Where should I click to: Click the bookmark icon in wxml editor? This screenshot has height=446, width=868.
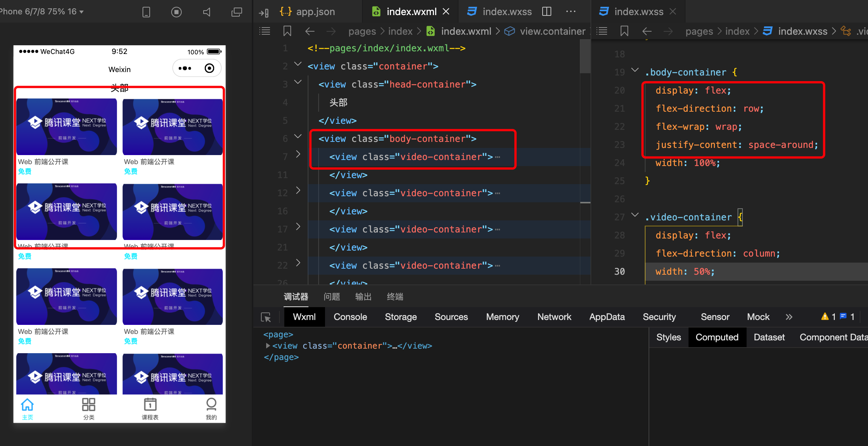pyautogui.click(x=287, y=31)
